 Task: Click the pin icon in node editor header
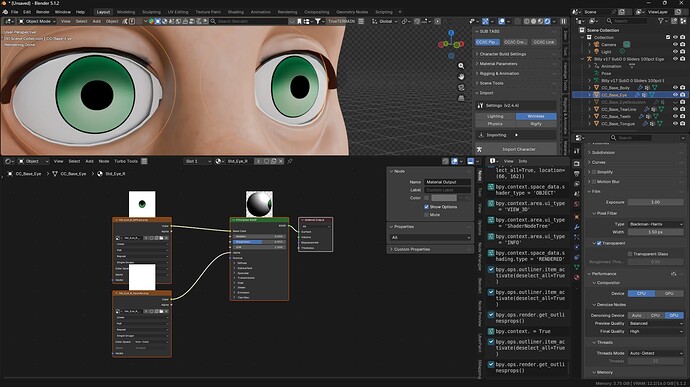(x=290, y=162)
